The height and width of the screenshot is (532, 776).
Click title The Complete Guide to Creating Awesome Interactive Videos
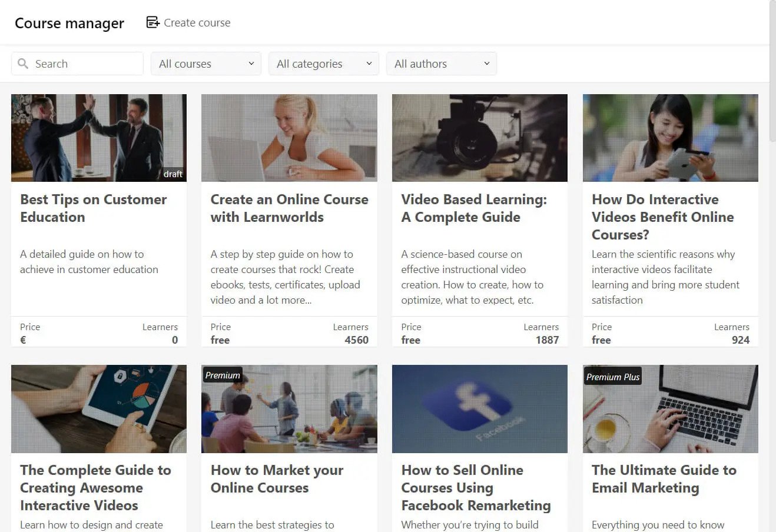coord(95,488)
